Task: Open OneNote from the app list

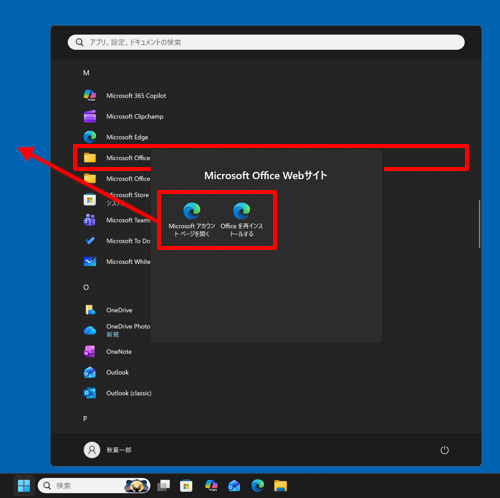Action: click(x=108, y=351)
